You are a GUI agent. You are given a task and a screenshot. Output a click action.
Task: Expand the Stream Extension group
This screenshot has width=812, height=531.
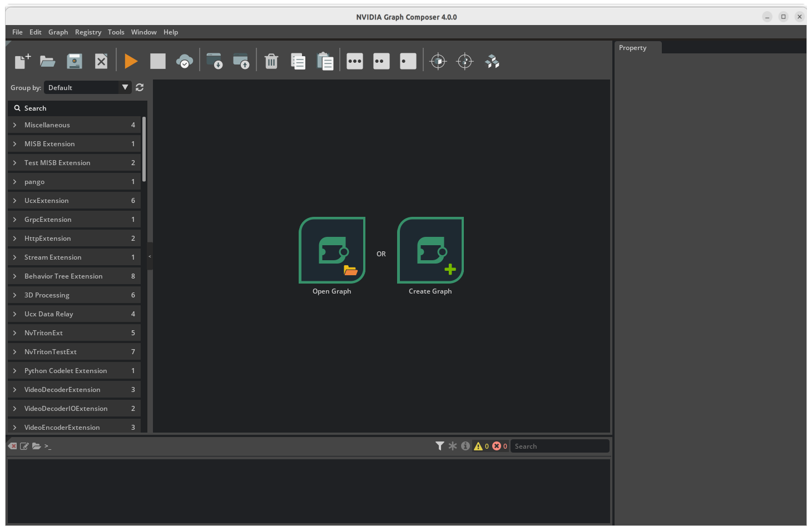click(74, 257)
